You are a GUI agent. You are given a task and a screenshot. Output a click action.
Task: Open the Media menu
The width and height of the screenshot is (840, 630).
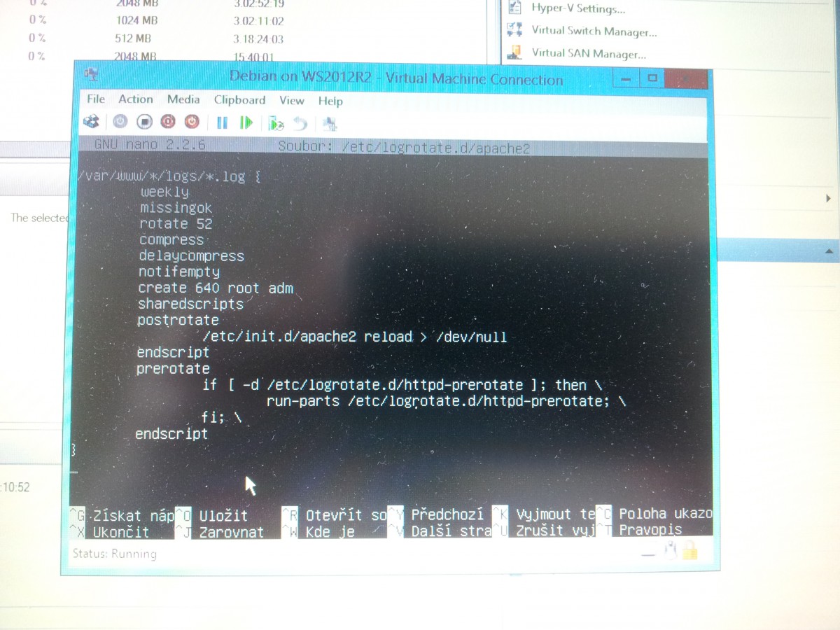tap(183, 99)
